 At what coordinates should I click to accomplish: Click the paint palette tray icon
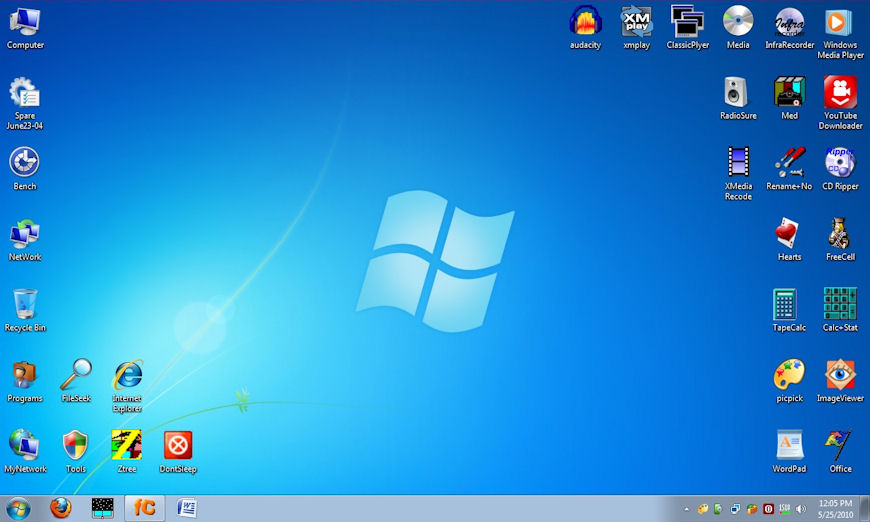pyautogui.click(x=702, y=509)
